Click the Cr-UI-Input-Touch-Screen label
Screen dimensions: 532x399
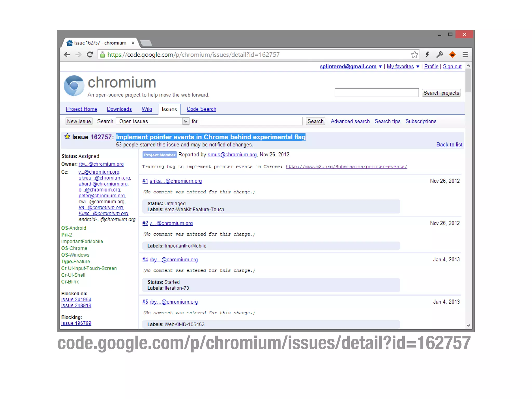(x=89, y=269)
